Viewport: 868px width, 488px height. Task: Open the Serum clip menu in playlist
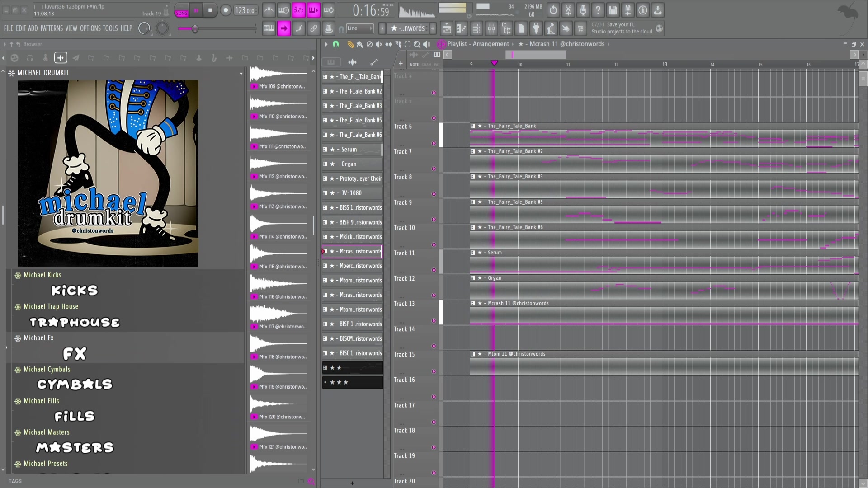tap(473, 253)
